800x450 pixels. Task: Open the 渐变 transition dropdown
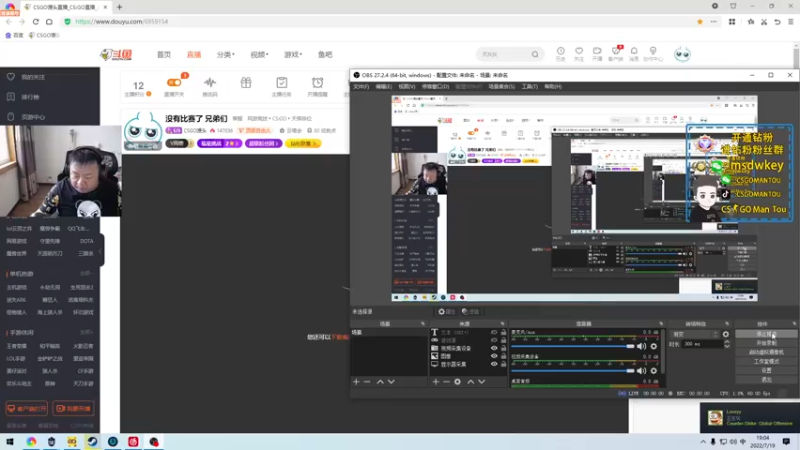click(x=695, y=335)
